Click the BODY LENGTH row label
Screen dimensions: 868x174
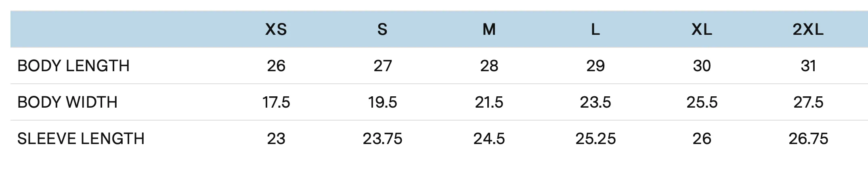tap(73, 66)
